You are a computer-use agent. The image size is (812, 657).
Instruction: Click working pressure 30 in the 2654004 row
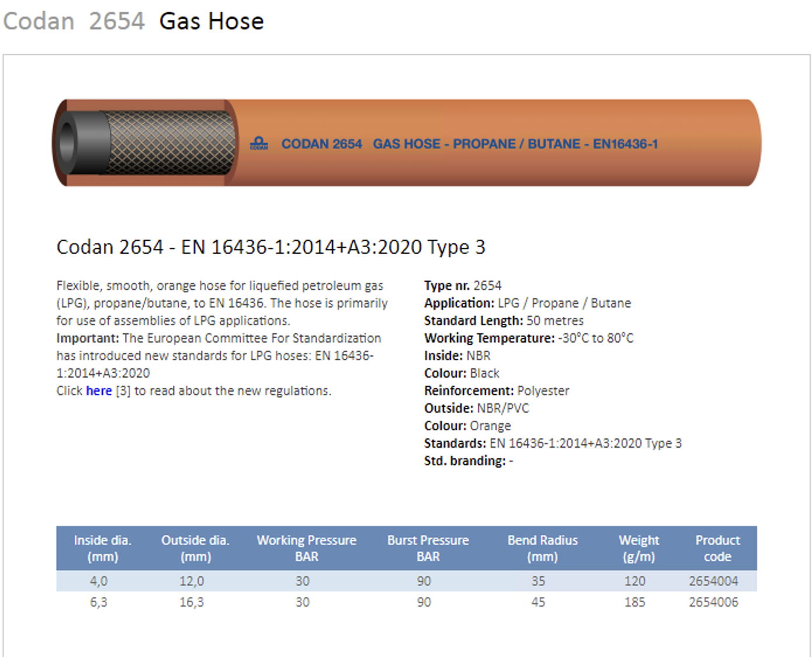(302, 581)
